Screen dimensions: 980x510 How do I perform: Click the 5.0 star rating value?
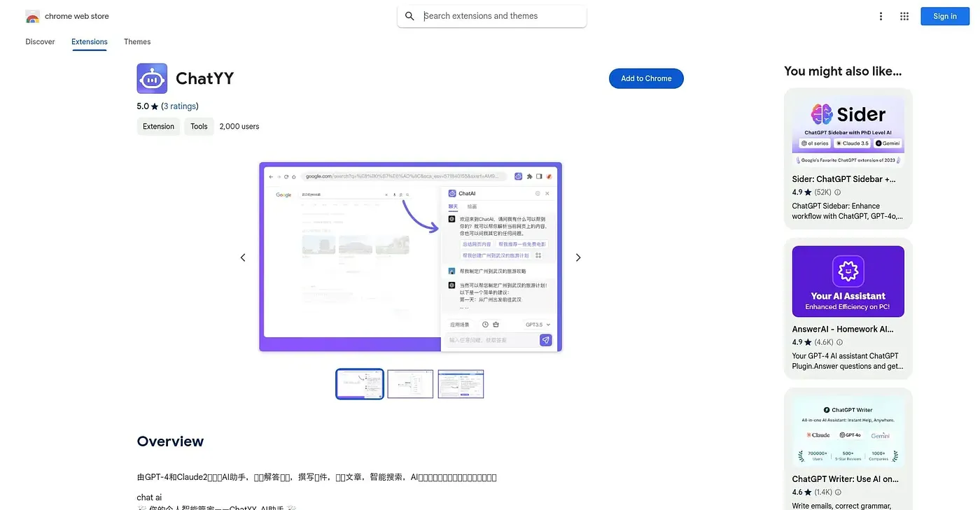pos(143,106)
